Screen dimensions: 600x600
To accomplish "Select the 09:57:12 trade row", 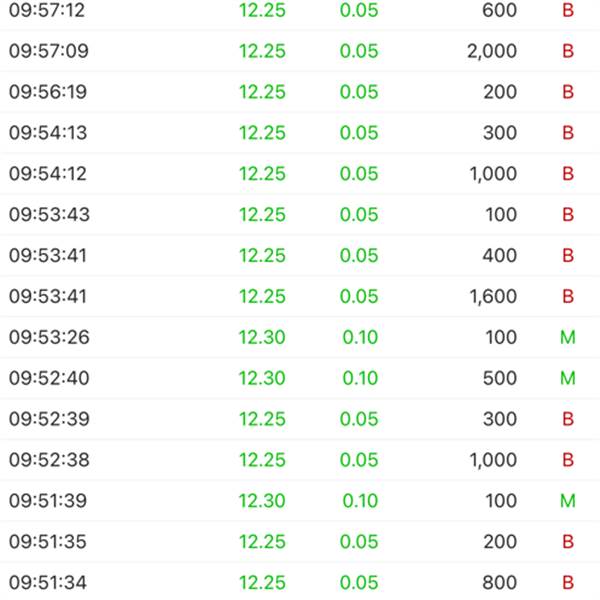I will [300, 10].
